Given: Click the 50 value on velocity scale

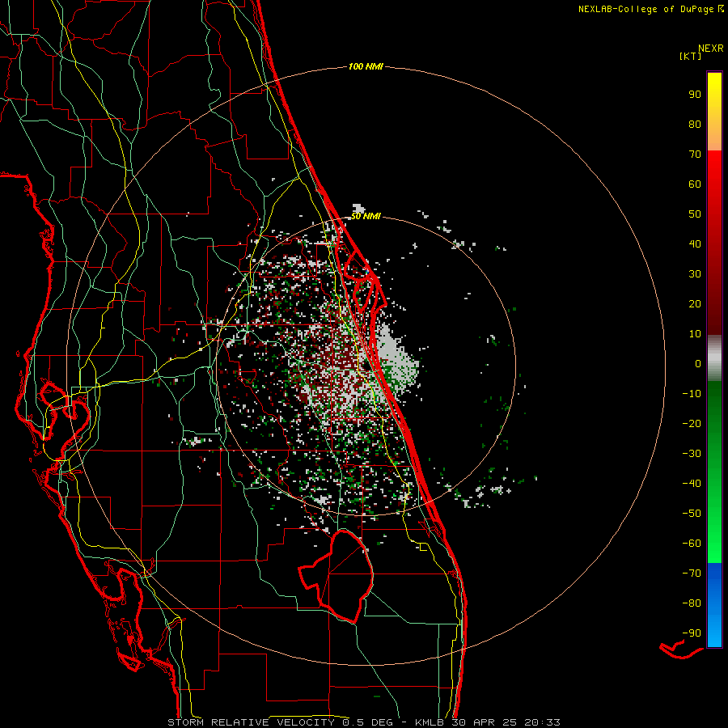Looking at the screenshot, I should [x=695, y=214].
